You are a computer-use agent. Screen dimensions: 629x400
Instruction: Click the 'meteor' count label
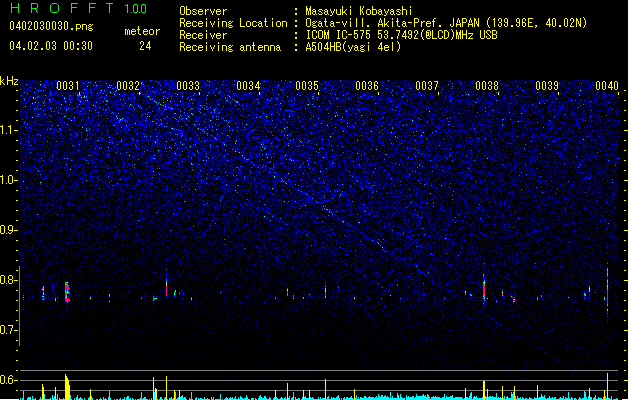(142, 31)
